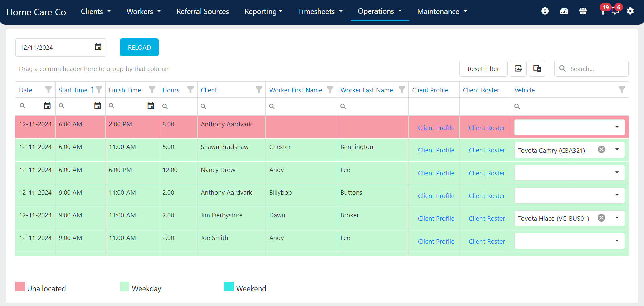Open Client Roster for Nancy Drew
This screenshot has width=644, height=306.
[x=487, y=173]
